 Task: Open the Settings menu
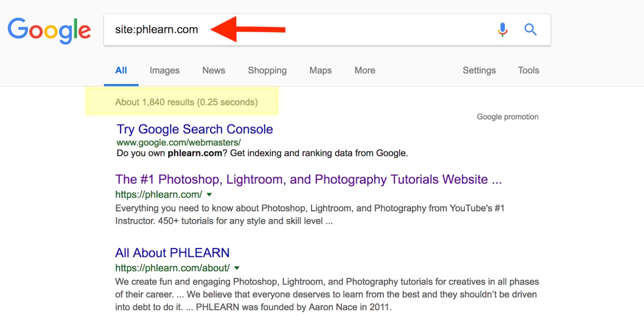coord(479,70)
